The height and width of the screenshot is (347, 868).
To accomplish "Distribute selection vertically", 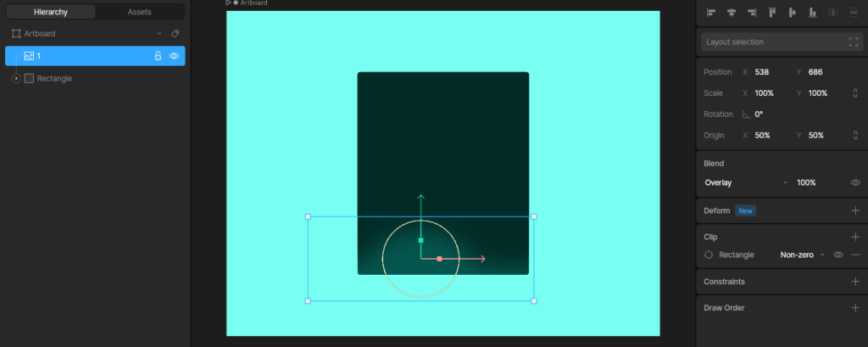I will point(853,13).
